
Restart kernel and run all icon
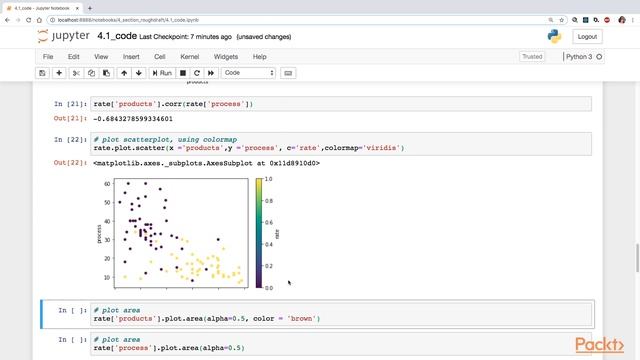pyautogui.click(x=211, y=73)
